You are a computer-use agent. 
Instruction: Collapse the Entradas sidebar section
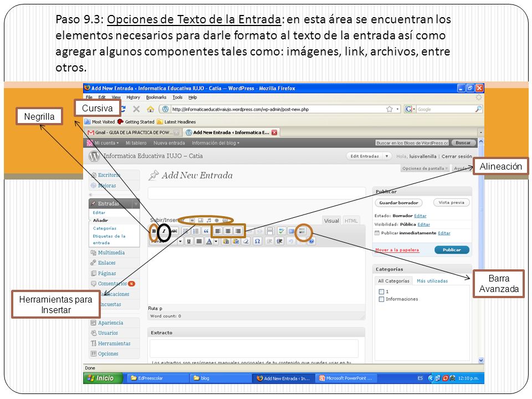click(136, 203)
